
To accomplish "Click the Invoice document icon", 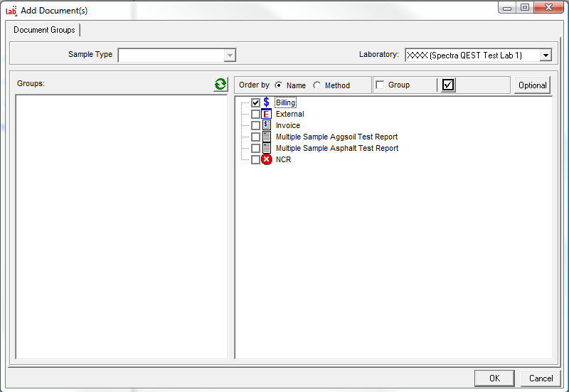I will tap(267, 125).
